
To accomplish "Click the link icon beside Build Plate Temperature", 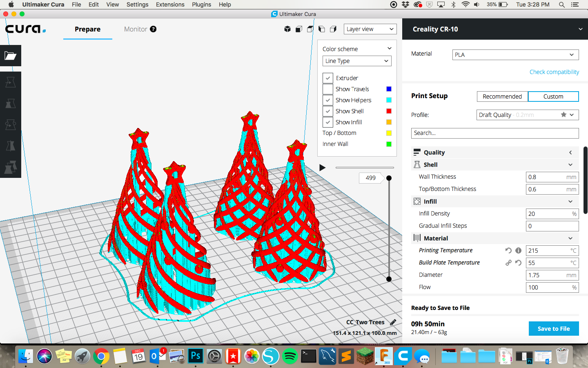I will 508,263.
